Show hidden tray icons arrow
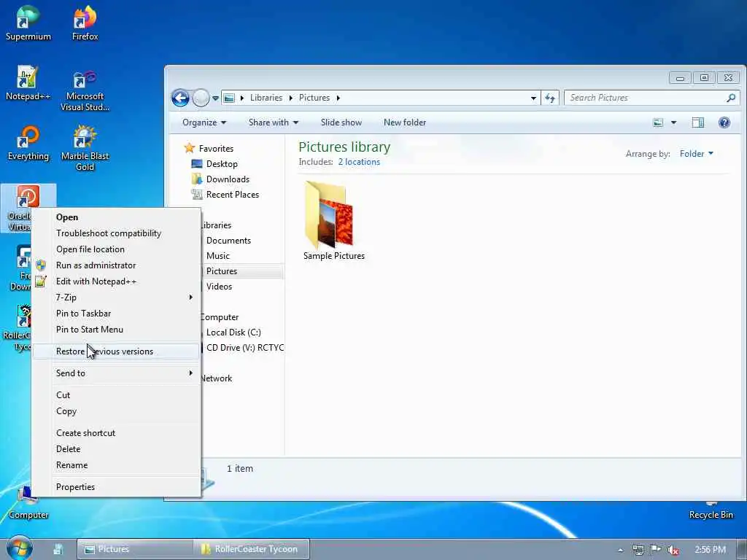This screenshot has width=747, height=560. pyautogui.click(x=620, y=550)
